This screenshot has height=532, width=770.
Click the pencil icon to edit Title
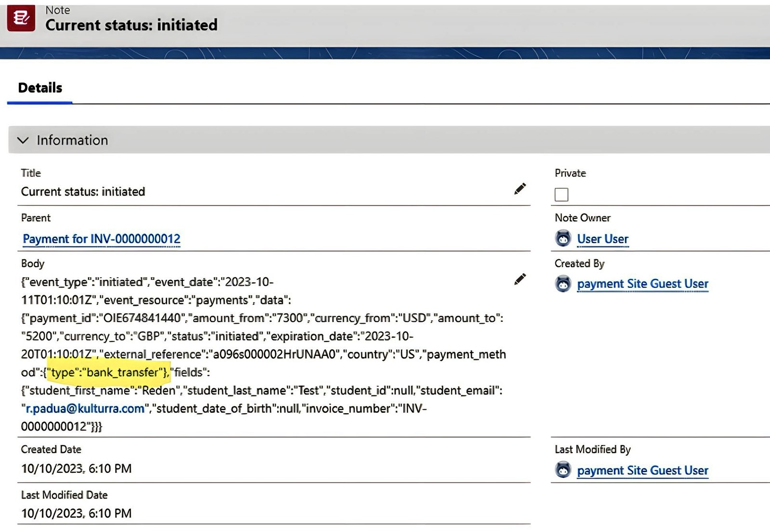click(x=520, y=189)
